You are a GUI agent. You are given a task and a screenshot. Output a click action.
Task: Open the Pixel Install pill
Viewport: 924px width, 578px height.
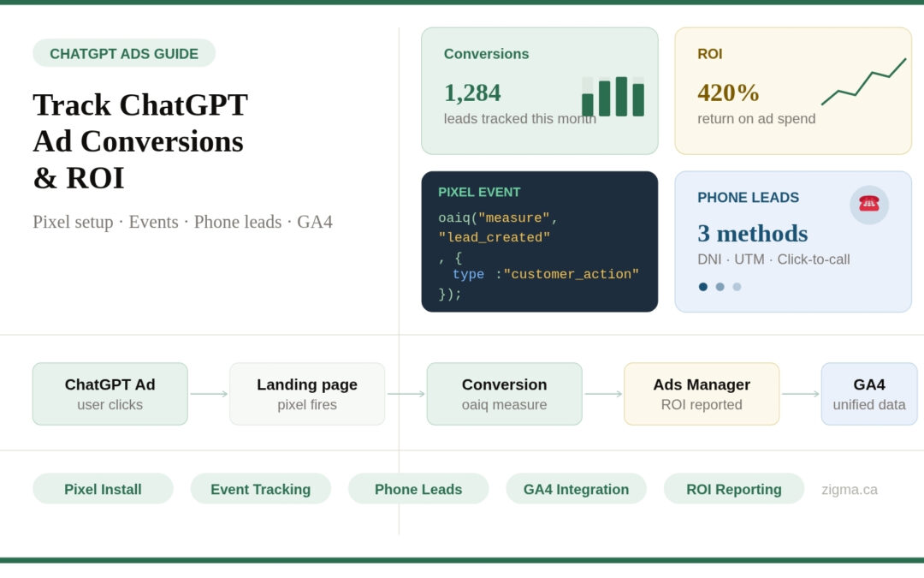click(x=104, y=489)
